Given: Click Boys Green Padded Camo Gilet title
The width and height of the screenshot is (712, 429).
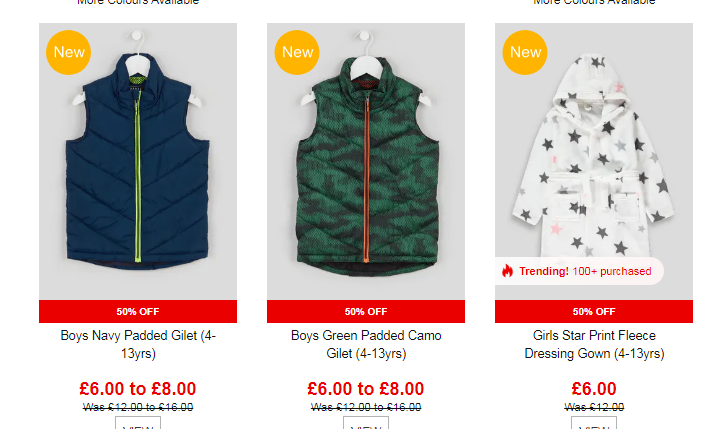Looking at the screenshot, I should [366, 344].
